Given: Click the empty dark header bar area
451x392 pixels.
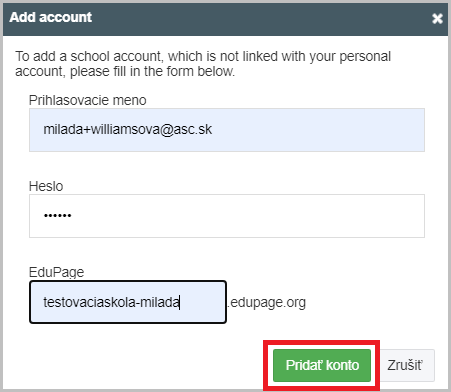Looking at the screenshot, I should point(260,18).
